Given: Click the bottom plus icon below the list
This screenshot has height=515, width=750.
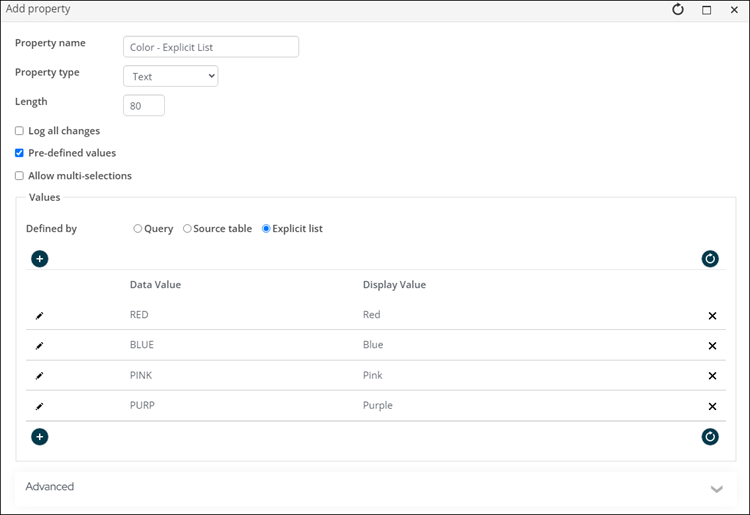Looking at the screenshot, I should 40,437.
